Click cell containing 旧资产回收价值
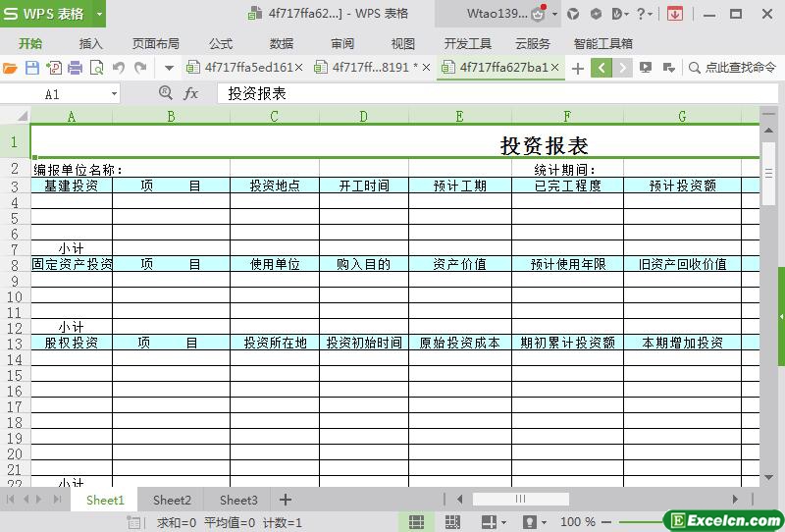This screenshot has height=532, width=785. point(682,264)
